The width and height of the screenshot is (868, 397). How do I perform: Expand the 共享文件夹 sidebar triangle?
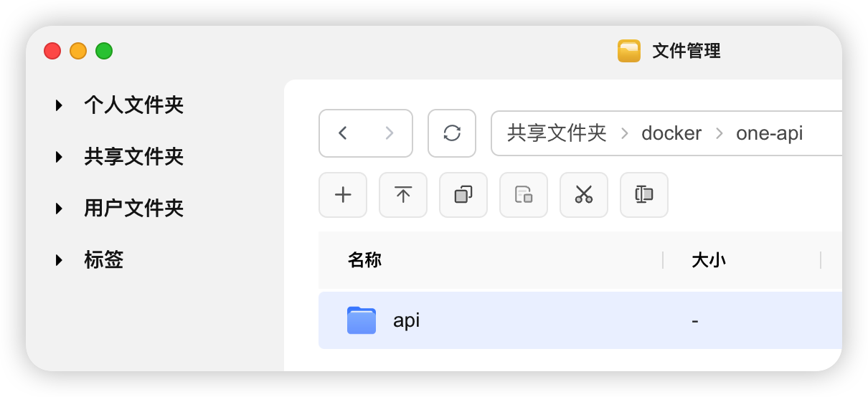tap(60, 157)
